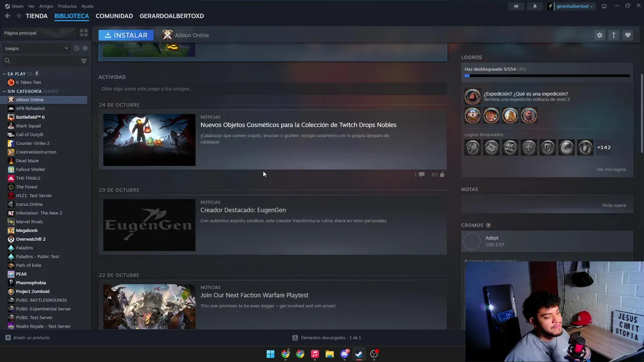Expand the gerardoalbertoxd account dropdown
Viewport: 644px width, 362px height.
574,6
